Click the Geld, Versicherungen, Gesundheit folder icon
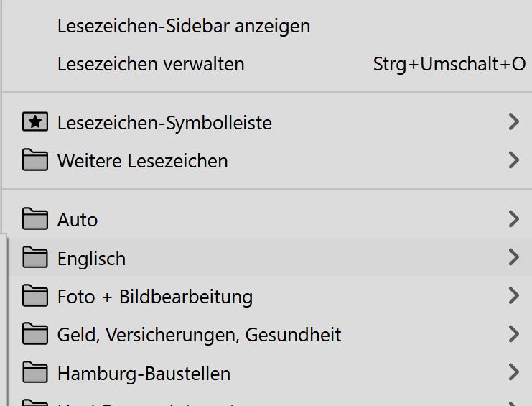 point(35,334)
